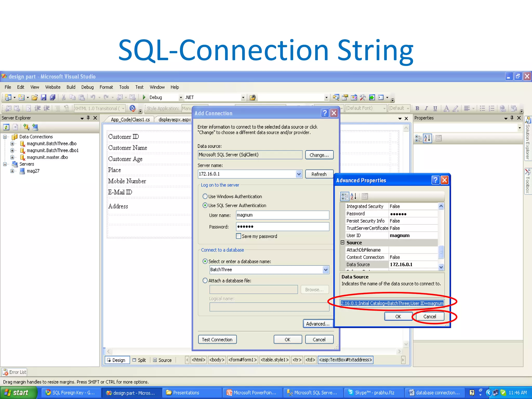Collapse the Servers tree node
Screen dimensions: 532x399
5,164
